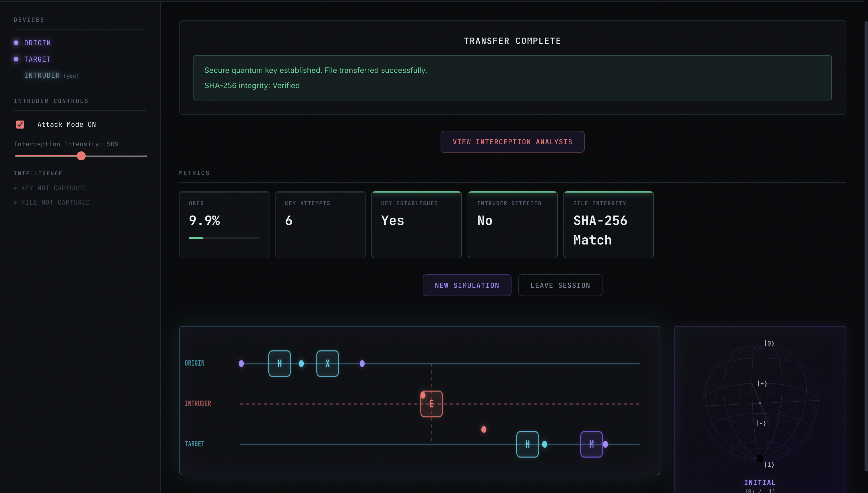Select TARGET in devices list
This screenshot has width=868, height=493.
point(37,59)
